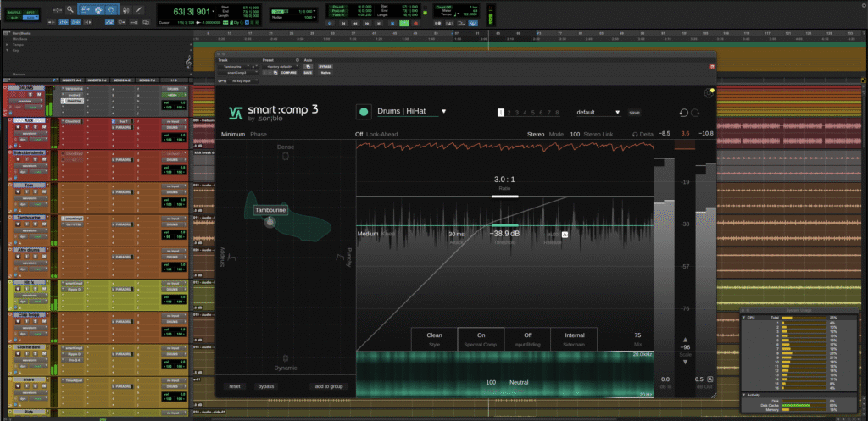Select the Dense character icon
Image resolution: width=868 pixels, height=421 pixels.
coord(286,157)
